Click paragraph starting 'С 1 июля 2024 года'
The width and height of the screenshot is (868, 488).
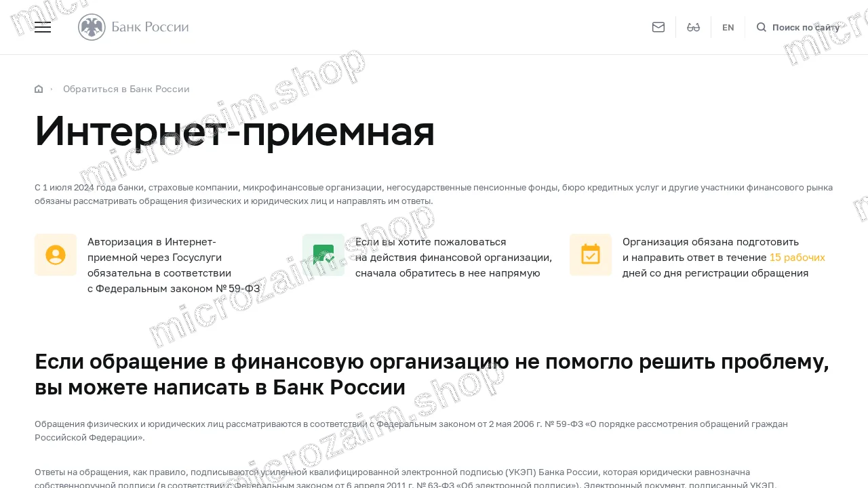tap(434, 195)
